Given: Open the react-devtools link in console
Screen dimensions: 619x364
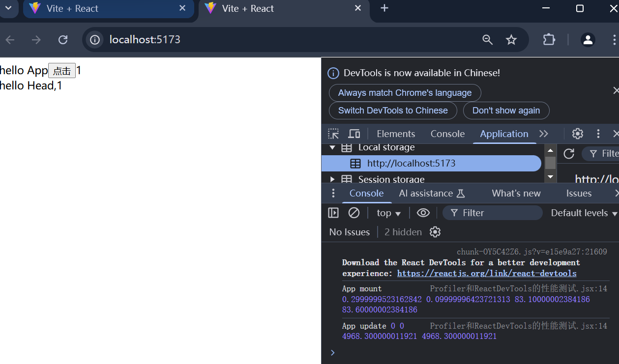Looking at the screenshot, I should (487, 274).
